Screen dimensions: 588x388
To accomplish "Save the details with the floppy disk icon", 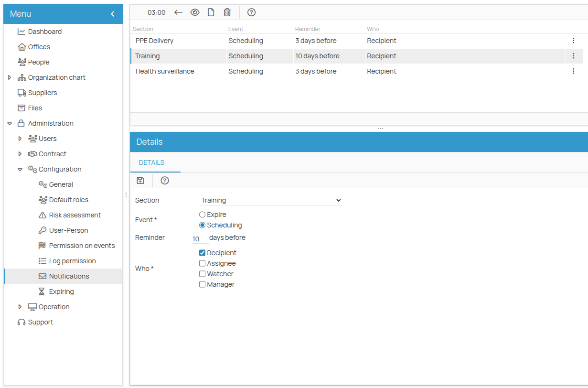I will (140, 180).
